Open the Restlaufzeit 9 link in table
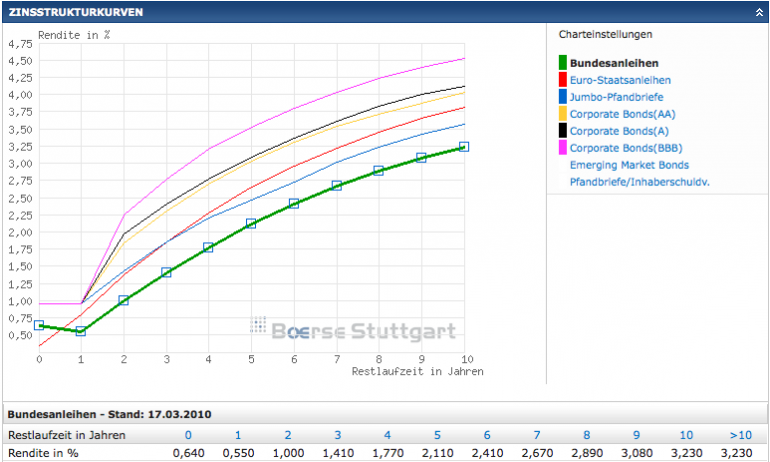 pyautogui.click(x=636, y=435)
